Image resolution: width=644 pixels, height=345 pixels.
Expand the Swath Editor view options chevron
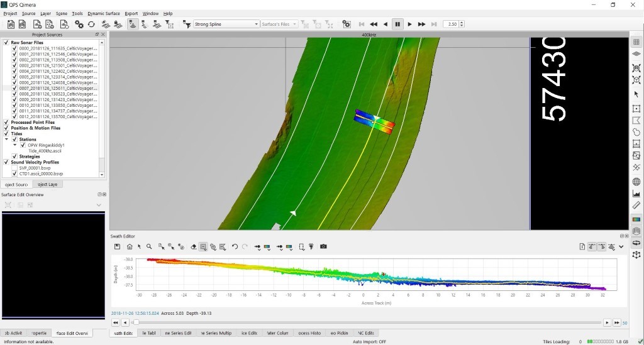[x=621, y=247]
